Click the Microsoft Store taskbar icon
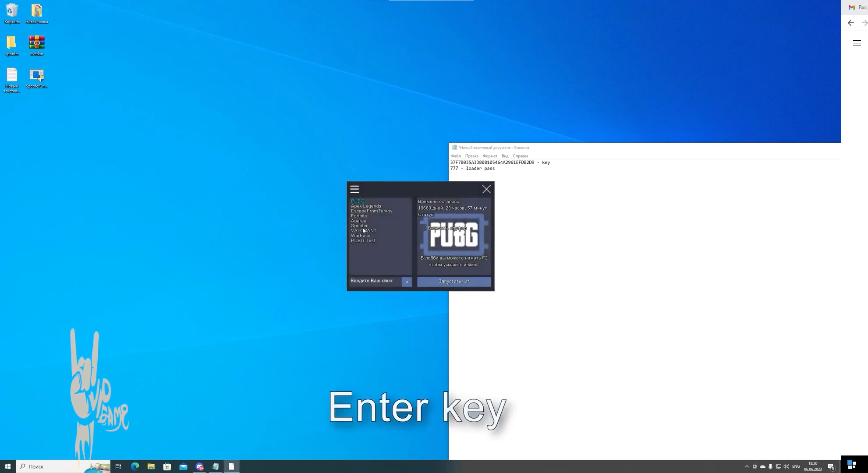This screenshot has width=868, height=473. 167,466
